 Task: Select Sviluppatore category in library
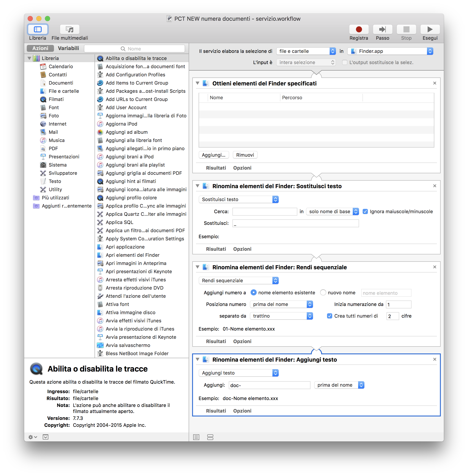63,173
